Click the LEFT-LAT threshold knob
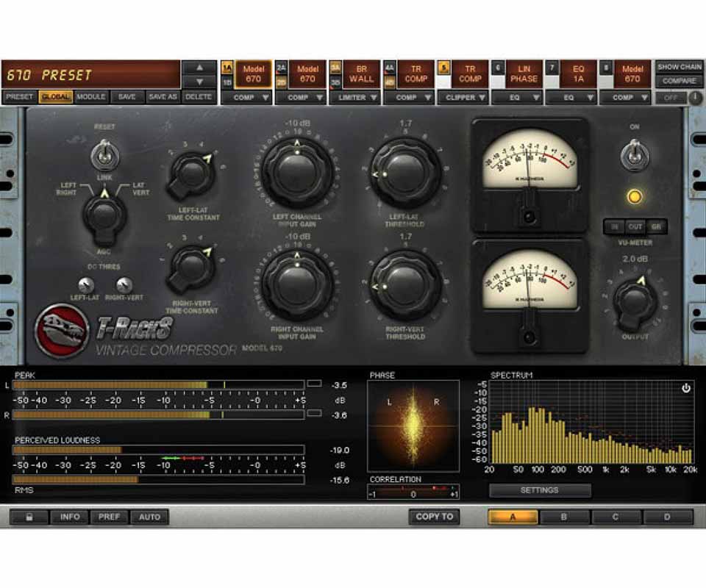The height and width of the screenshot is (588, 706). pos(404,173)
